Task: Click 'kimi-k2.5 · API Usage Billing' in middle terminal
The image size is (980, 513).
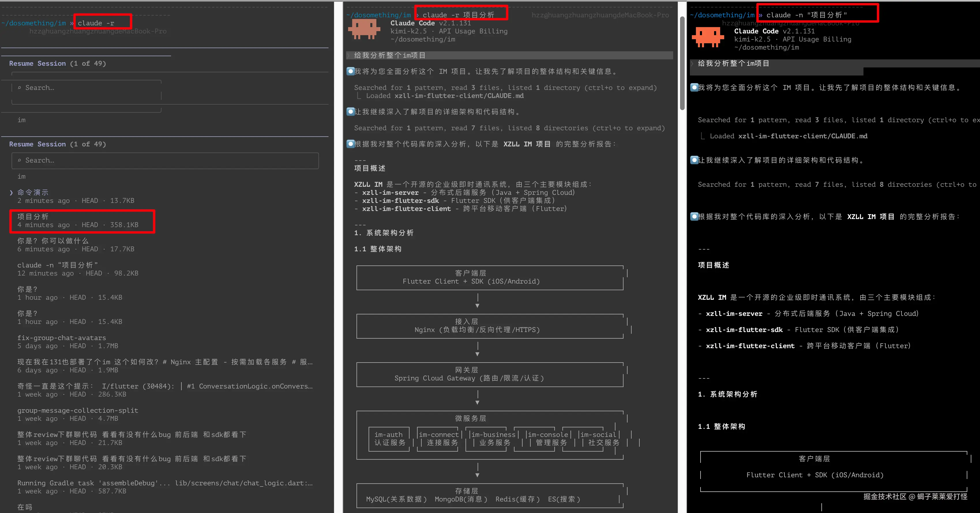Action: coord(448,31)
